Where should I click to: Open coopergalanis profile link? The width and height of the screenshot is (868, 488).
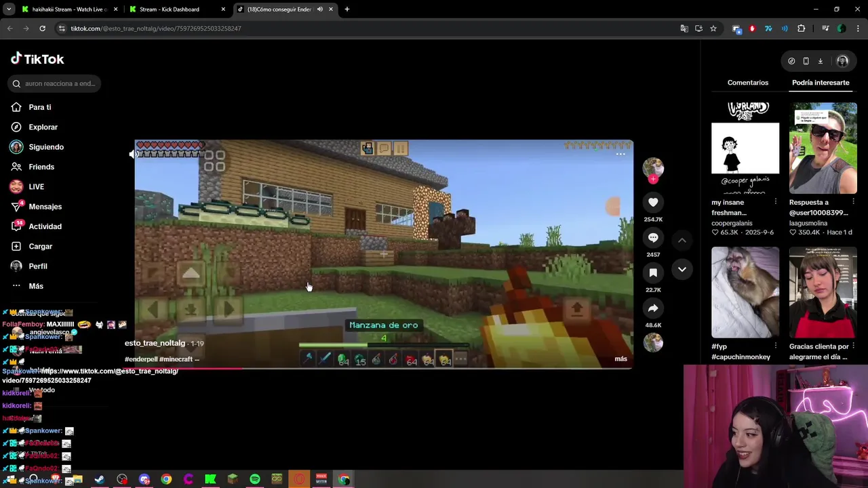pos(732,223)
